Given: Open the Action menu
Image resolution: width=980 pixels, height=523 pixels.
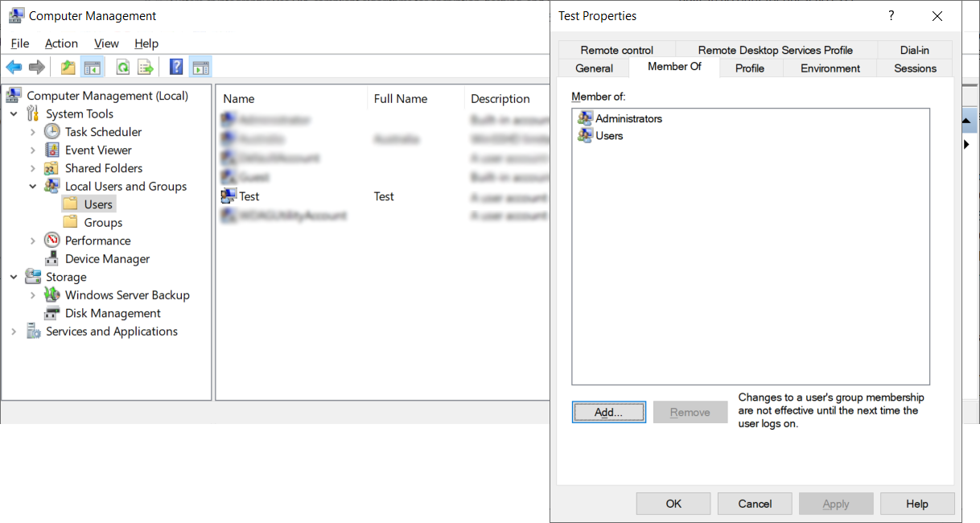Looking at the screenshot, I should coord(61,43).
